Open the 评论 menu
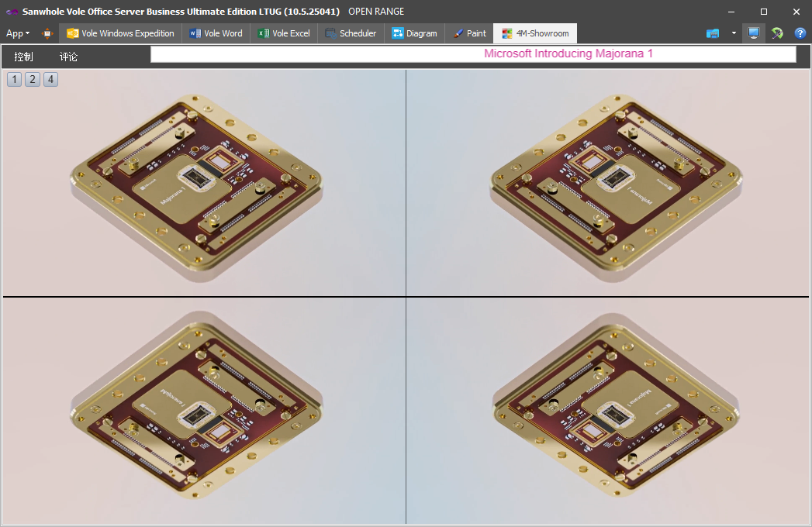 coord(69,57)
